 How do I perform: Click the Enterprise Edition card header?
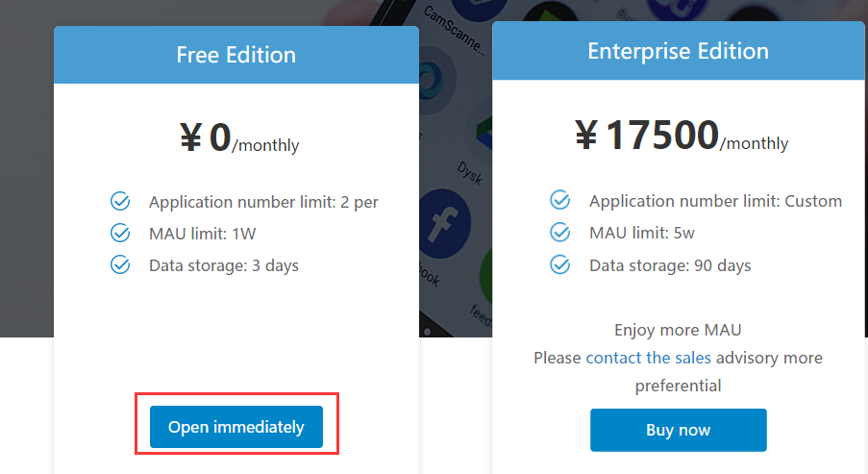click(x=678, y=51)
